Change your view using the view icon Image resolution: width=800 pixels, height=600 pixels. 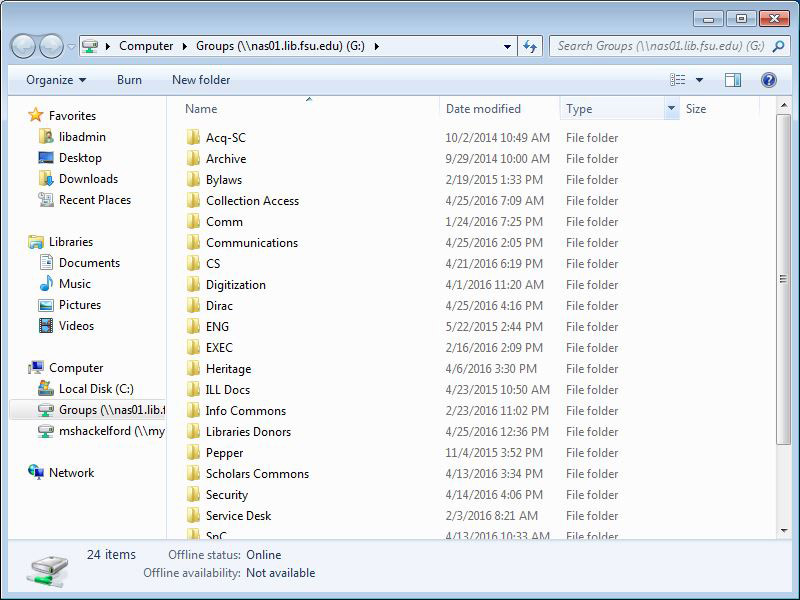point(678,80)
